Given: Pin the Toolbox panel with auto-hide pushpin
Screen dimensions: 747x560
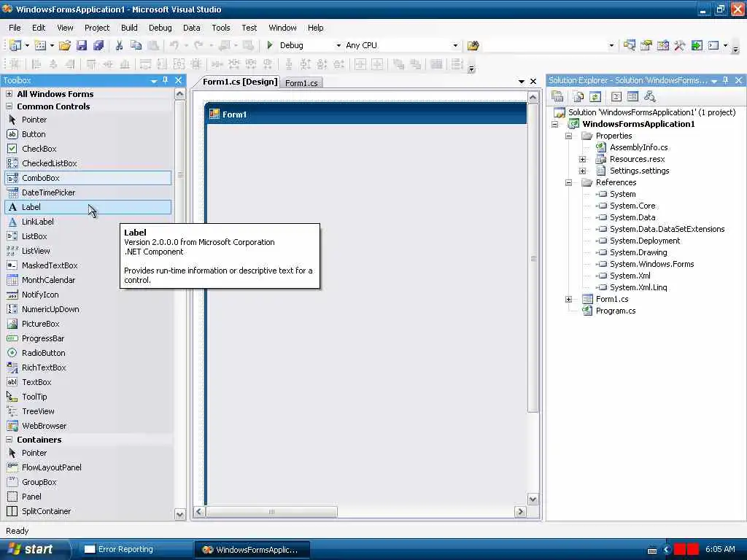Looking at the screenshot, I should pos(166,80).
